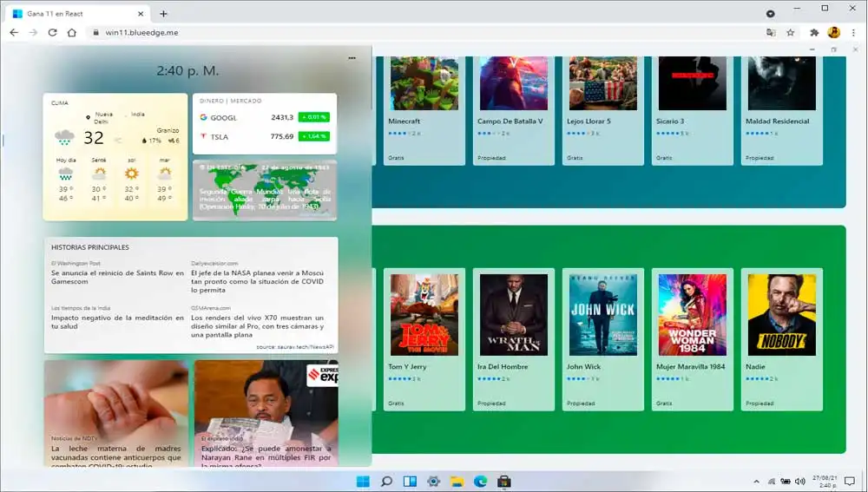
Task: Open the Start menu on the taskbar
Action: pyautogui.click(x=363, y=482)
